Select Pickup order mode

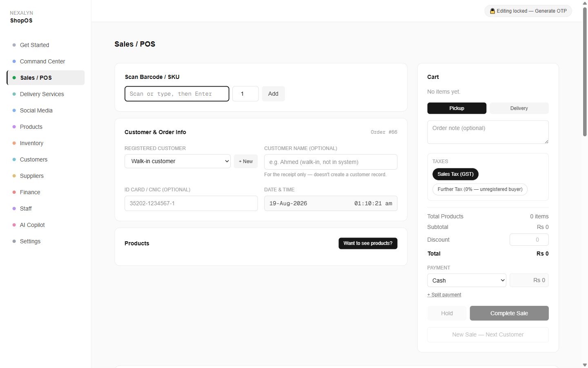[457, 108]
